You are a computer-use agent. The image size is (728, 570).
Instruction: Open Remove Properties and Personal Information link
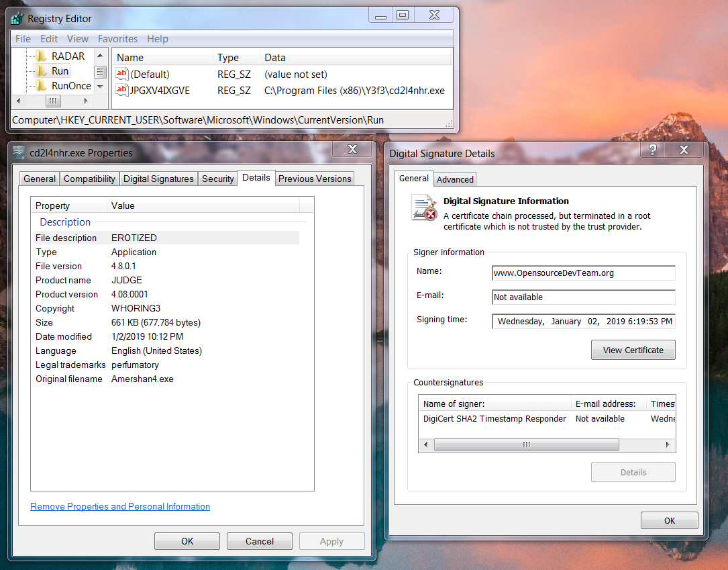120,506
